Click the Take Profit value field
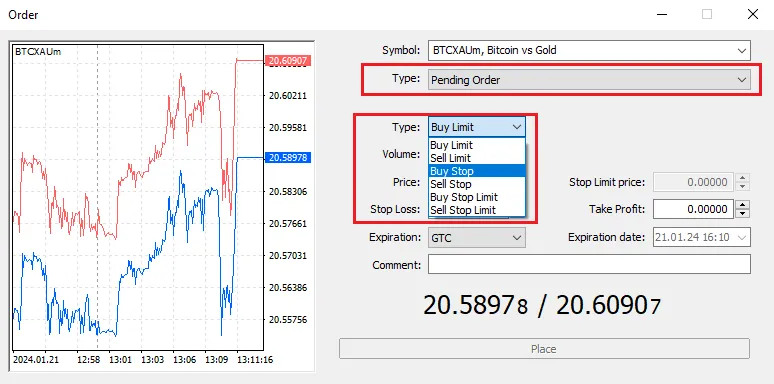This screenshot has width=774, height=384. [x=694, y=209]
